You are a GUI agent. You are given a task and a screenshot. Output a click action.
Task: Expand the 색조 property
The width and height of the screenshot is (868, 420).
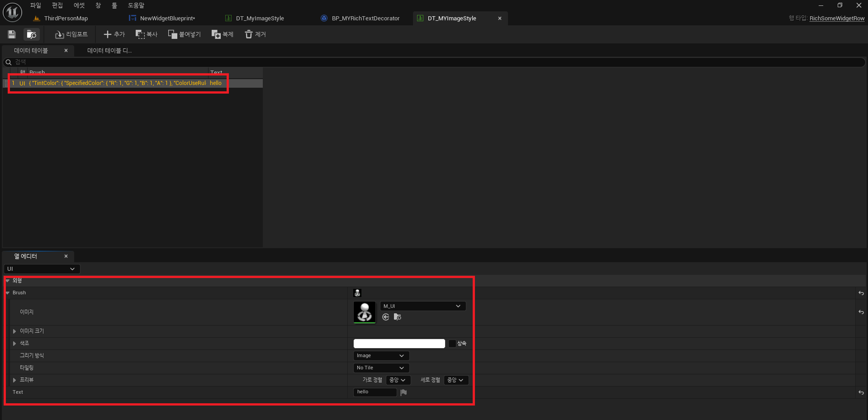point(14,344)
